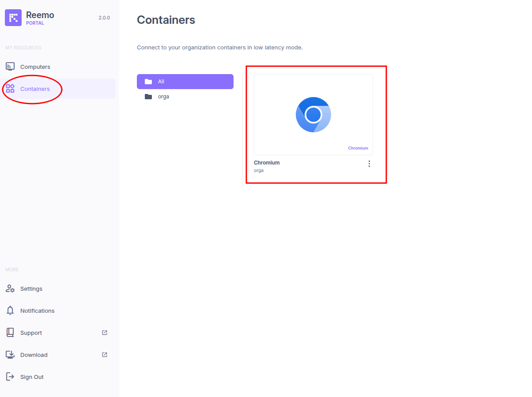Viewport: 532px width, 397px height.
Task: Click the Notifications bell icon
Action: click(10, 311)
